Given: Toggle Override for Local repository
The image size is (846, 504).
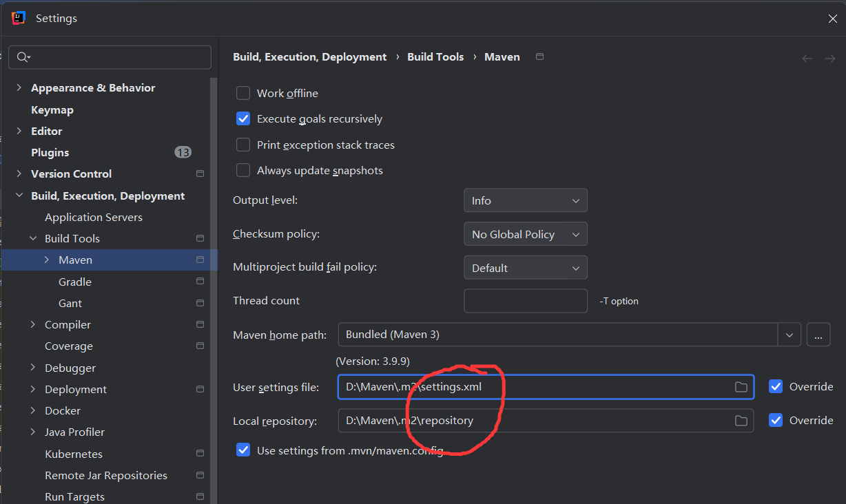Looking at the screenshot, I should [x=776, y=420].
